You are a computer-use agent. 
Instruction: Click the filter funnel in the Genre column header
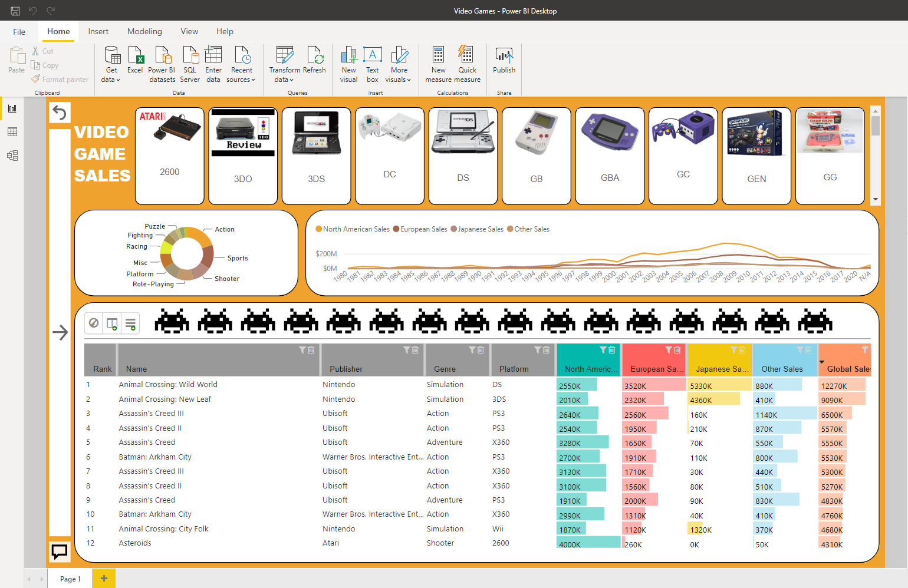[472, 350]
